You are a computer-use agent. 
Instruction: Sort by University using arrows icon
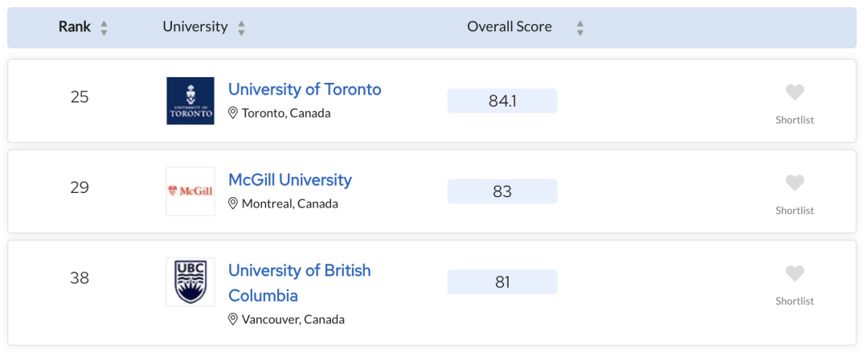pyautogui.click(x=241, y=27)
